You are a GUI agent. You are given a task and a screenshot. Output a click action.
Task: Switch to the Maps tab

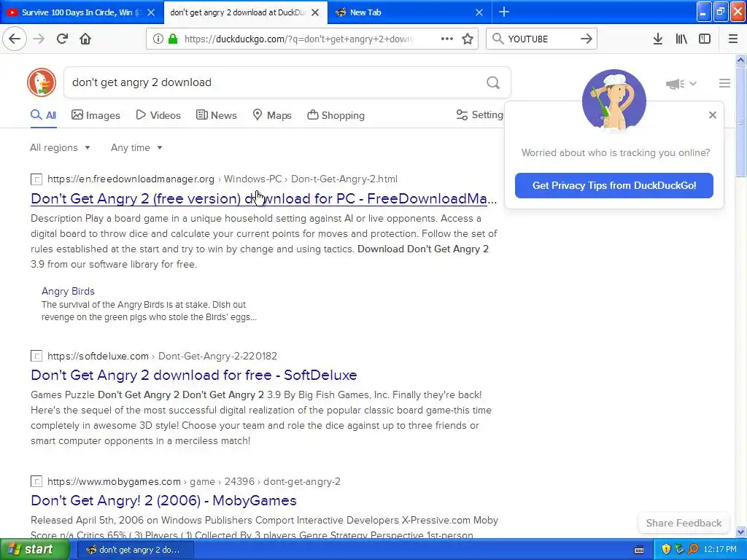(x=272, y=115)
